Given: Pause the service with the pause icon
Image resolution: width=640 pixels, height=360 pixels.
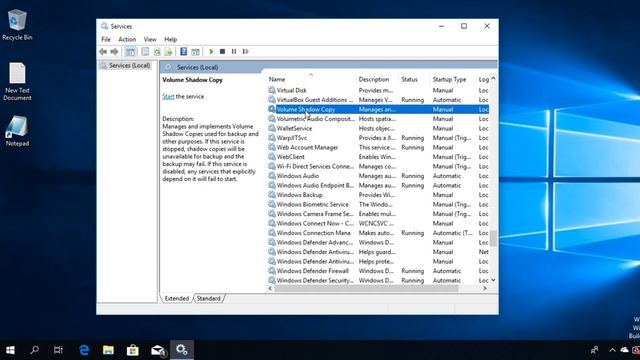Looking at the screenshot, I should click(234, 51).
